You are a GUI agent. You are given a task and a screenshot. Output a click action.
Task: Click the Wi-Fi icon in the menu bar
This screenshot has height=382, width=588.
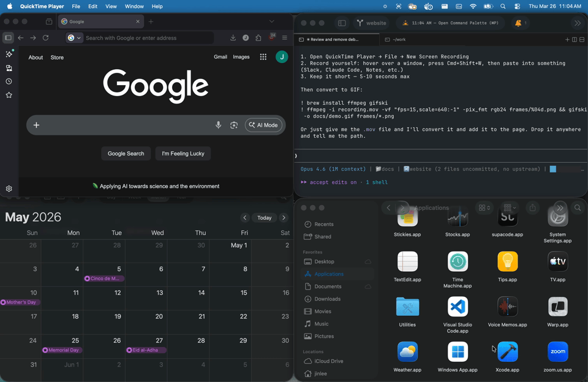[473, 6]
